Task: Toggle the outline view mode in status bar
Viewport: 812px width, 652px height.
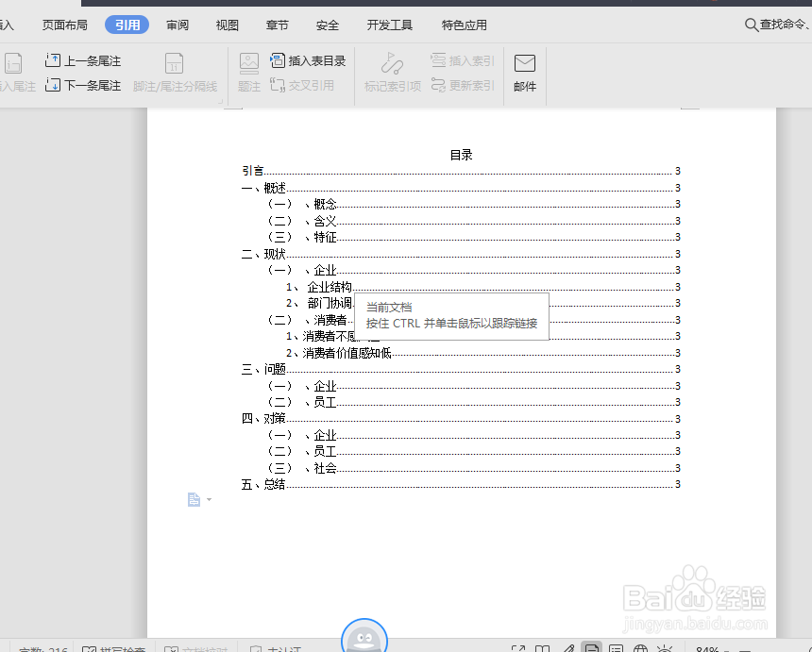Action: [x=617, y=647]
